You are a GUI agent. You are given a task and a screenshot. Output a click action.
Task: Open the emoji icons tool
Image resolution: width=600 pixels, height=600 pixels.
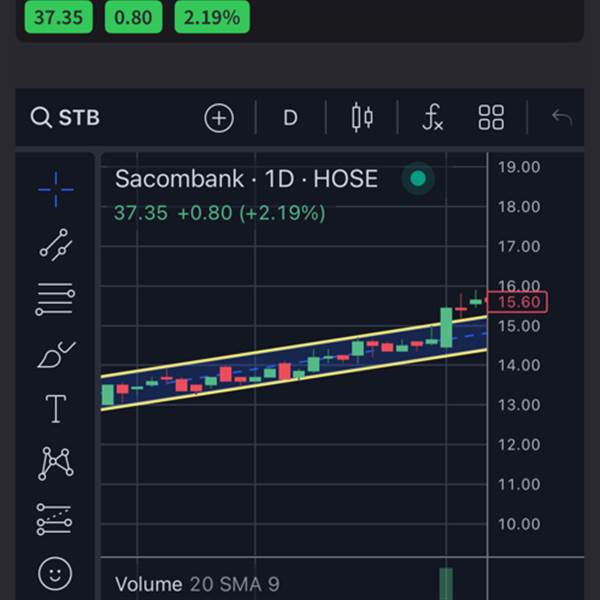tap(55, 574)
